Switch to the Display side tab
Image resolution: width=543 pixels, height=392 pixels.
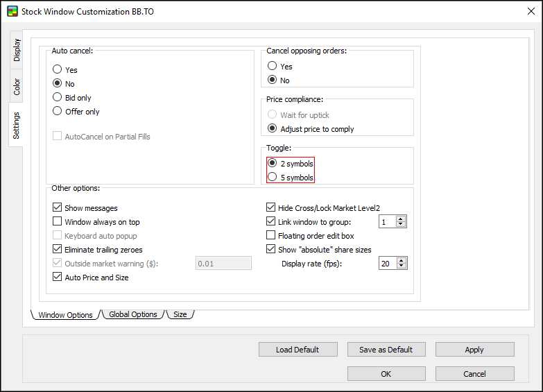pyautogui.click(x=17, y=50)
